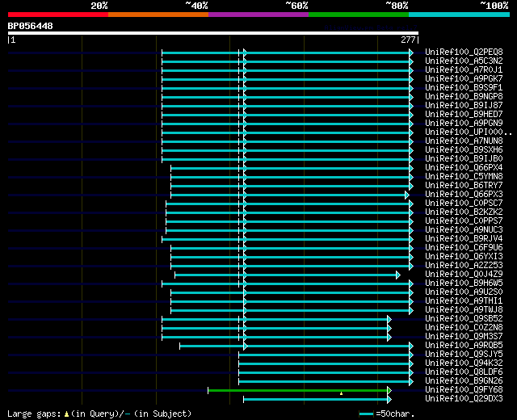Click UniRef100_Q9SB52 hit name
This screenshot has width=517, height=420.
click(x=464, y=319)
